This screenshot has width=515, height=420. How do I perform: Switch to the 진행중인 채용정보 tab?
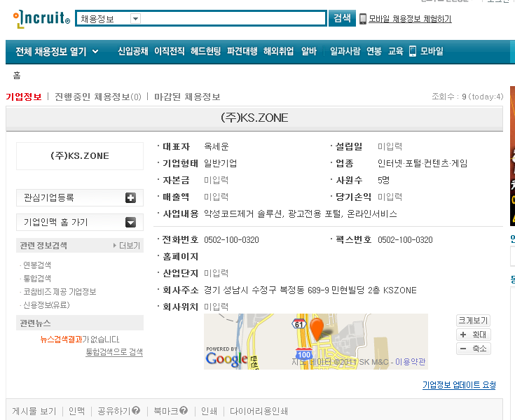point(97,97)
